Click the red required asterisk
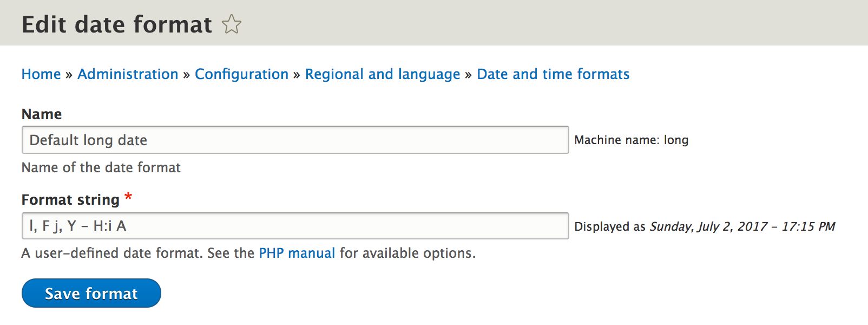 tap(128, 197)
